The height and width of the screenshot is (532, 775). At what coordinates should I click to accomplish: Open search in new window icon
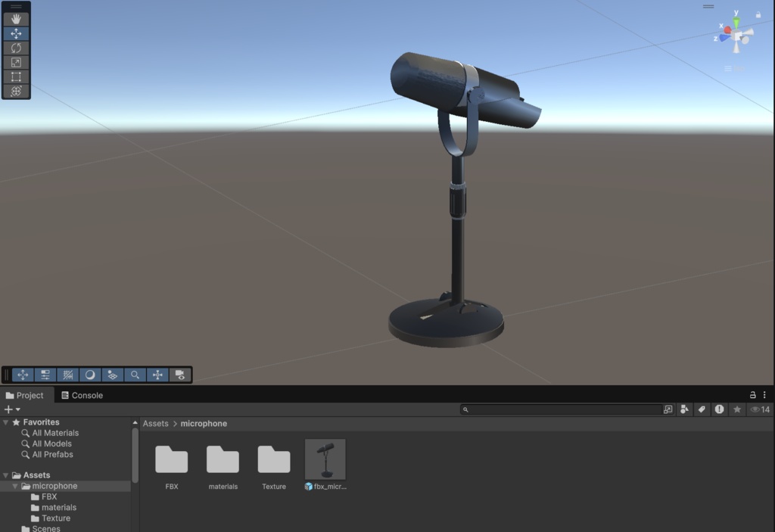(668, 409)
